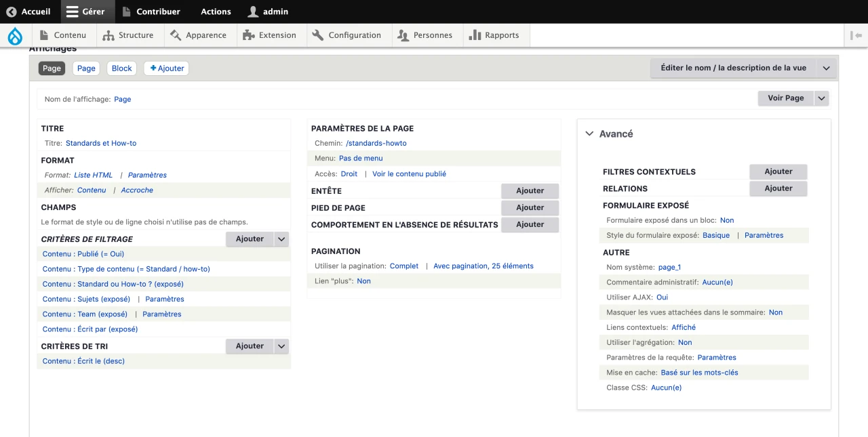
Task: Click Voir le contenu publié access link
Action: (x=410, y=174)
